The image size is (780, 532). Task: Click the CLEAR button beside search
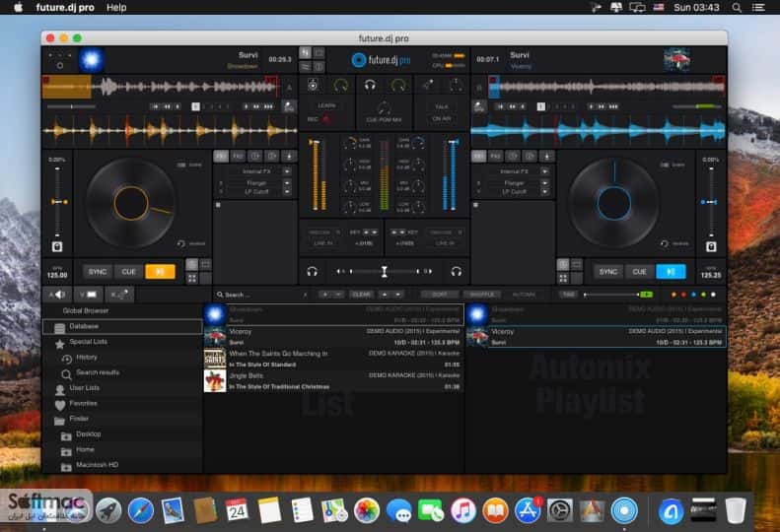[x=362, y=295]
